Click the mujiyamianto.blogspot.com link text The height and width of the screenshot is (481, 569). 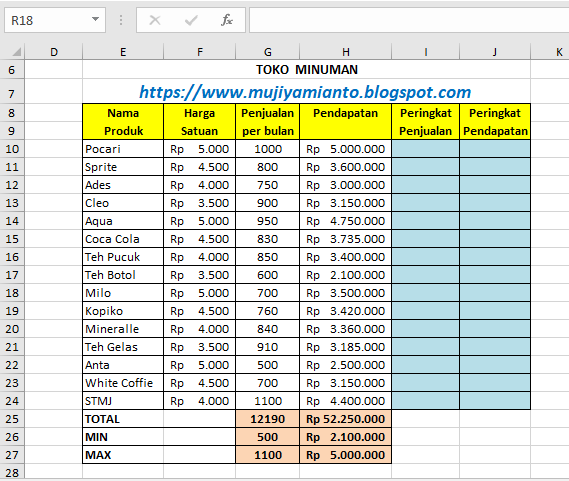pos(305,92)
